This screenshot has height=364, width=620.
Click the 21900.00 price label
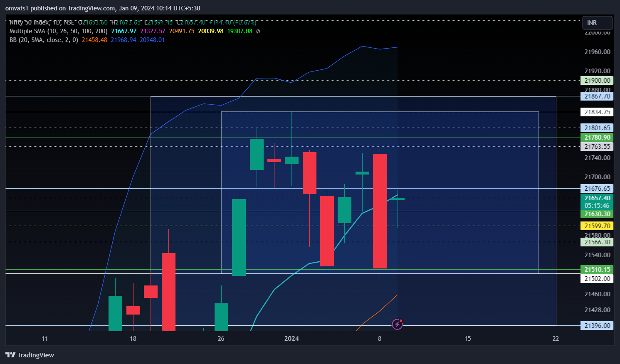click(x=597, y=81)
